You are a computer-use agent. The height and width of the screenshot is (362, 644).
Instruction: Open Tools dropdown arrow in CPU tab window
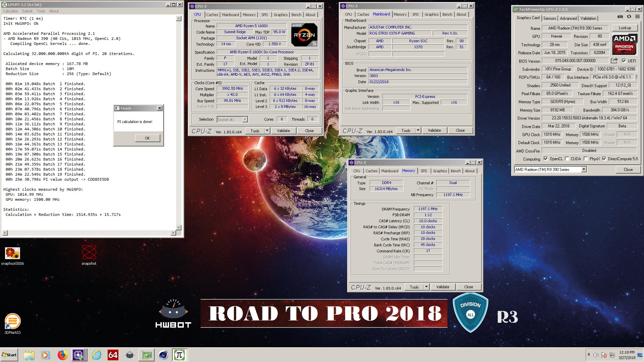click(x=267, y=131)
